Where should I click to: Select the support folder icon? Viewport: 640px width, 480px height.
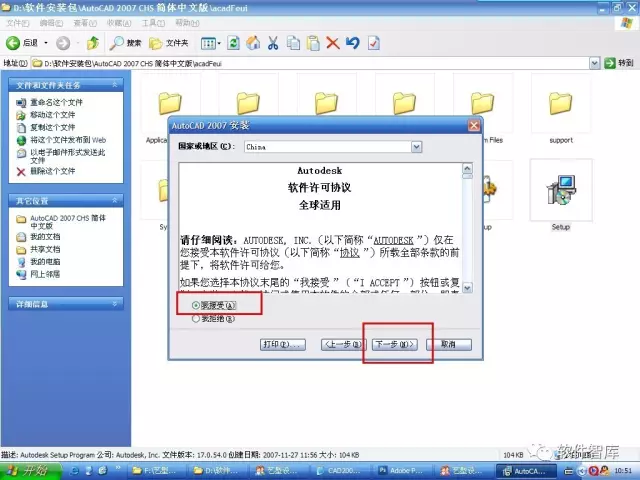(560, 103)
